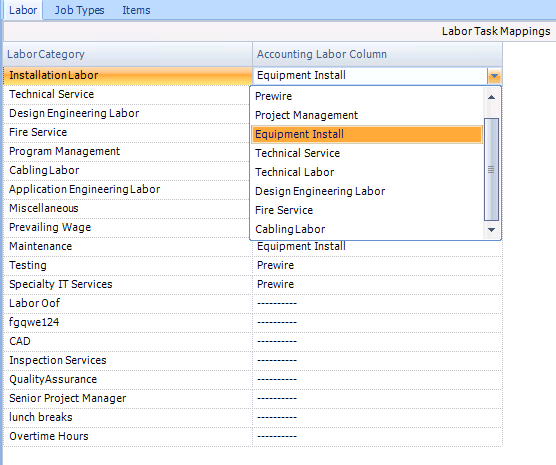Select the Overtime Hours labor category row
Viewport: 556px width, 465px height.
[128, 437]
